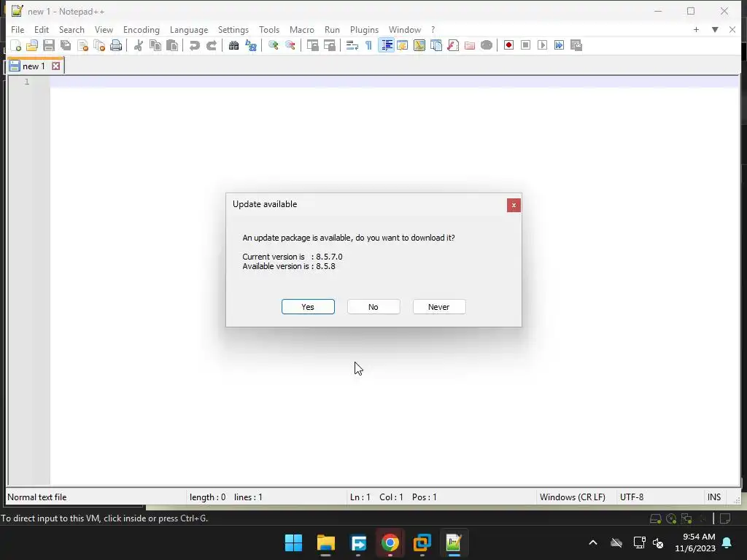Open the Plugins menu
The image size is (747, 560).
[364, 29]
